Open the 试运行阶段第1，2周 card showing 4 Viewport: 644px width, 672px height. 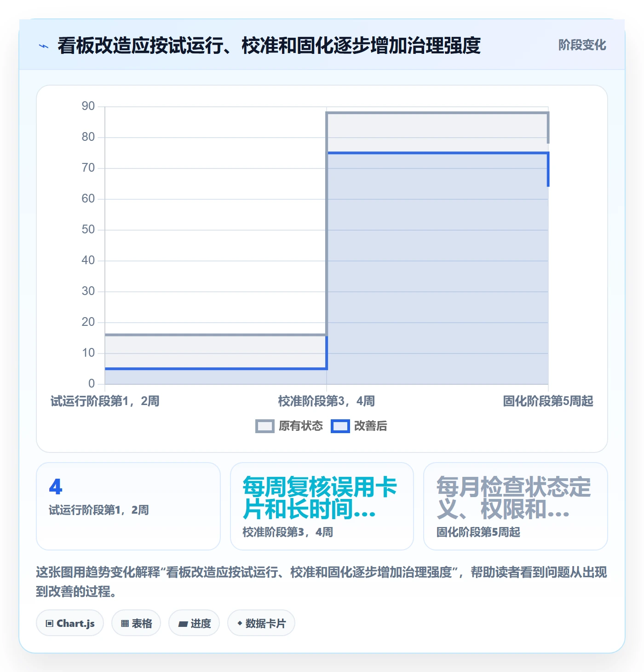[x=128, y=506]
